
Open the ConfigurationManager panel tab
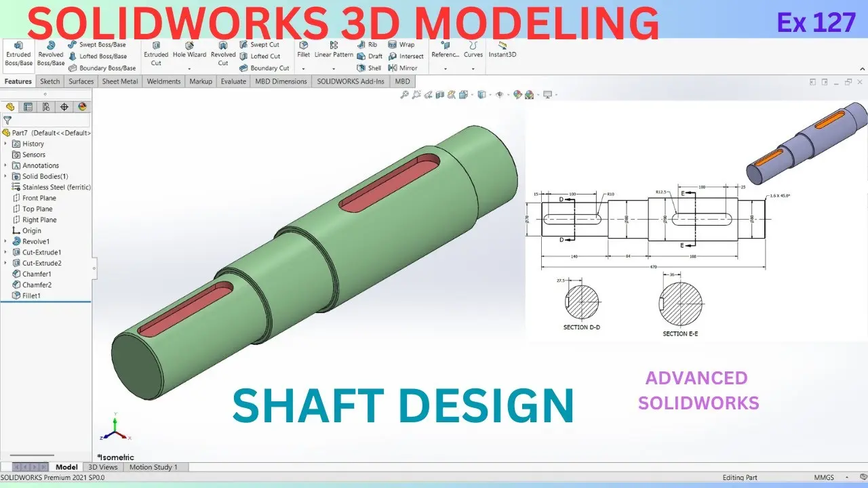point(46,106)
